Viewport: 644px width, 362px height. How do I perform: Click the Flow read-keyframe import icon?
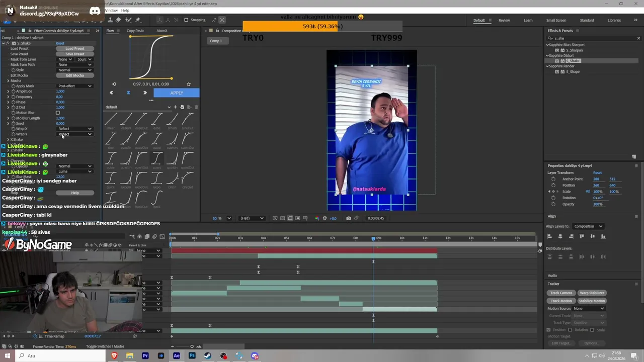click(114, 84)
